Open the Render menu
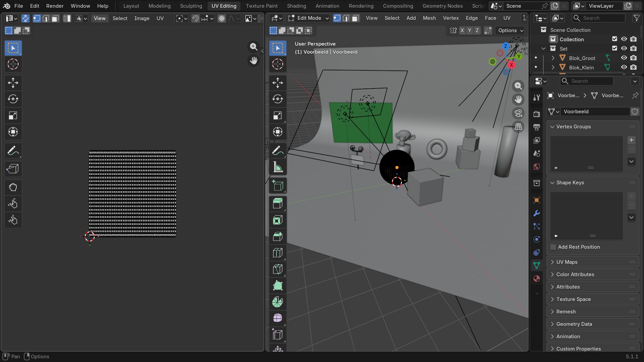644x362 pixels. (55, 6)
